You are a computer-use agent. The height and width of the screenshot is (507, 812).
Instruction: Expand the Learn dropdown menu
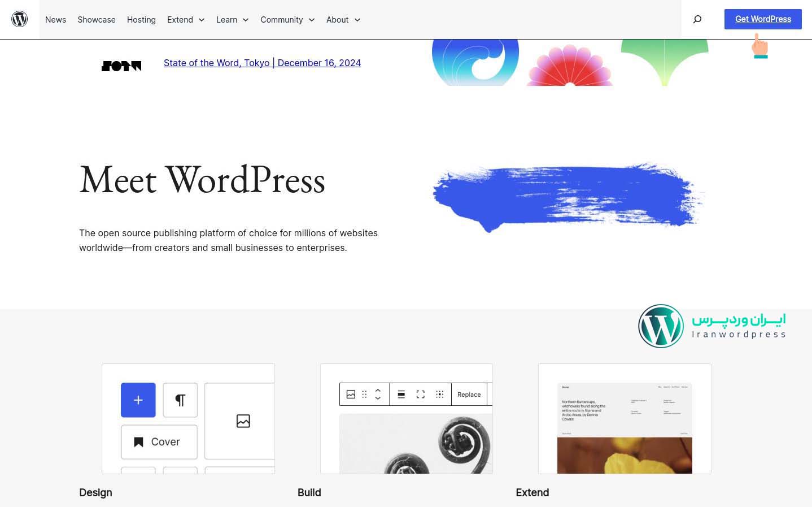tap(233, 20)
